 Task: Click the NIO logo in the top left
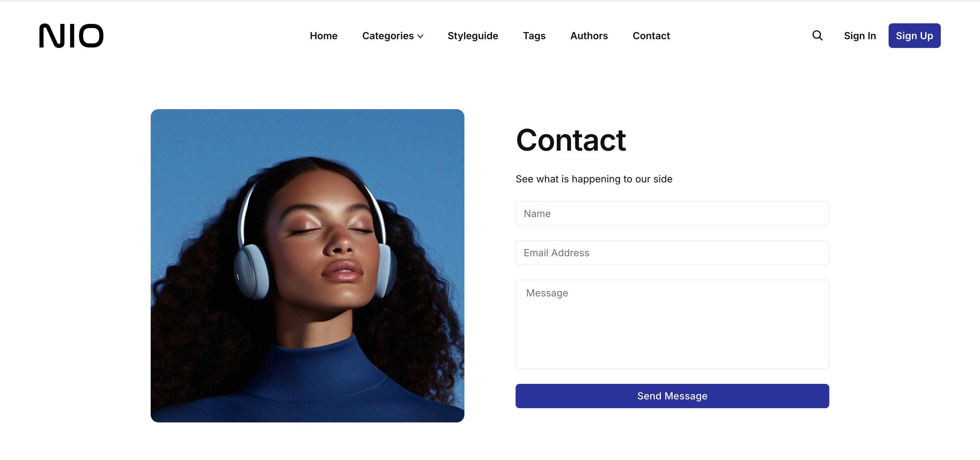(x=71, y=36)
